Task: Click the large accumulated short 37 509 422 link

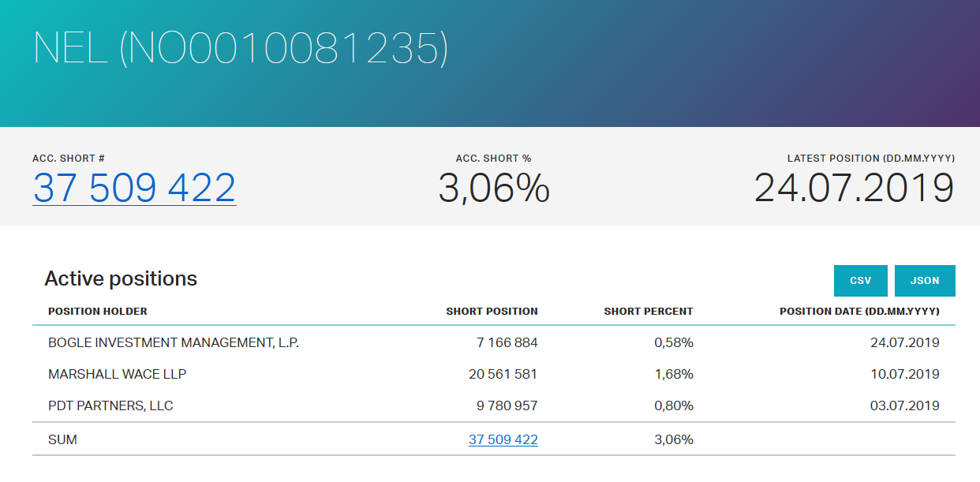Action: pyautogui.click(x=134, y=188)
